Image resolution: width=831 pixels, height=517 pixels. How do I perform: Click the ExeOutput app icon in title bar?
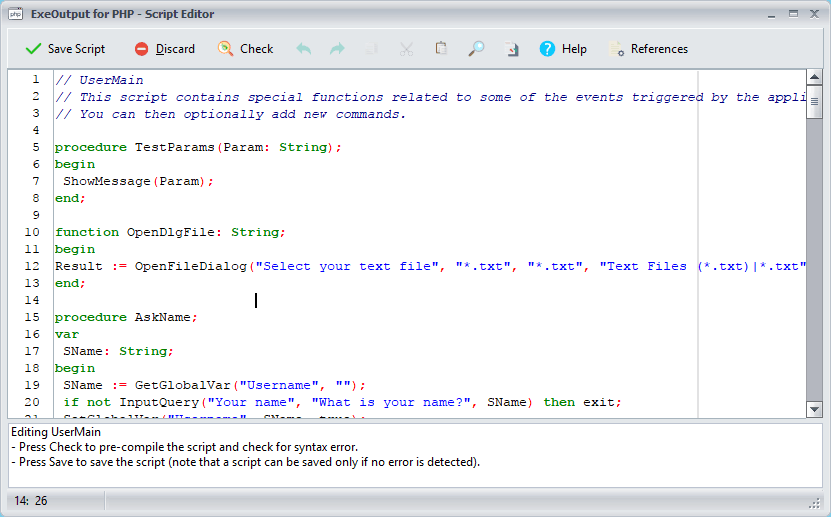click(x=16, y=14)
